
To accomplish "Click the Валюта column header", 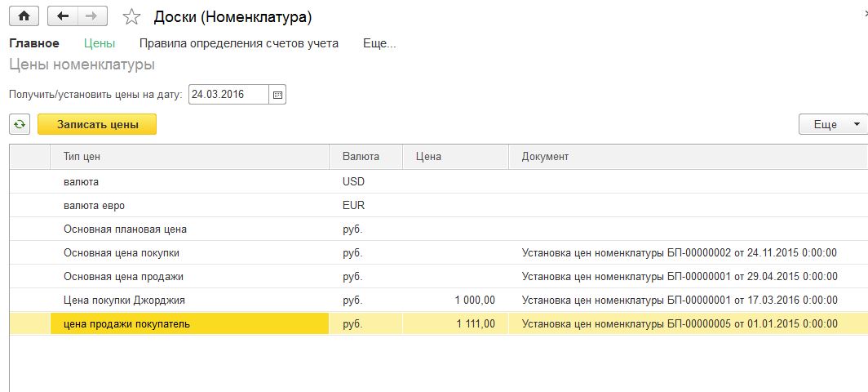I will coord(361,157).
